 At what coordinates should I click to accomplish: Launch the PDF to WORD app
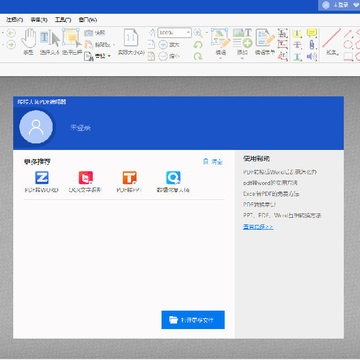tap(42, 182)
